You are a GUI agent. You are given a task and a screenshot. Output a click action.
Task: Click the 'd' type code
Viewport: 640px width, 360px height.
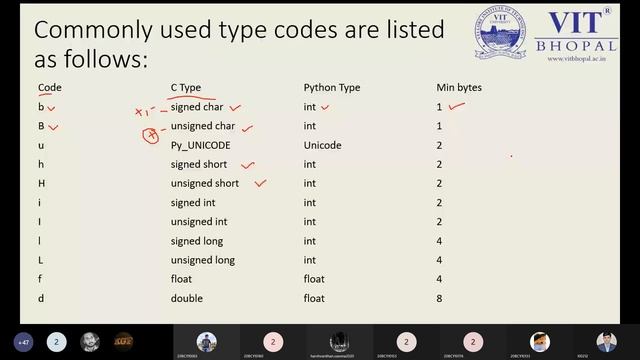pos(41,298)
